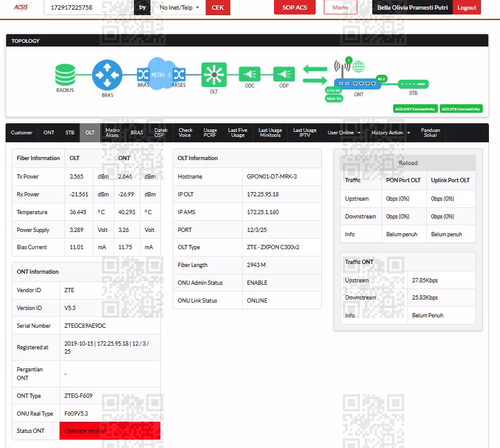Click the ACSIS logo

pos(21,7)
